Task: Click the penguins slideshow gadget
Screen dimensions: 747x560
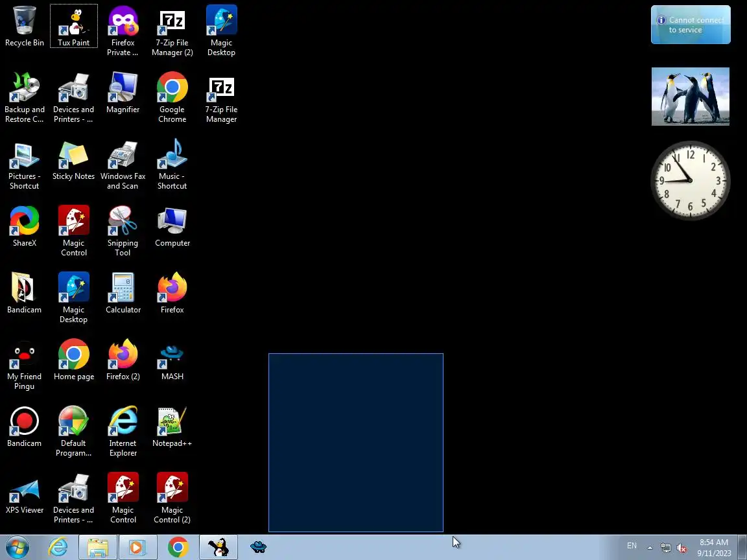Action: point(691,97)
